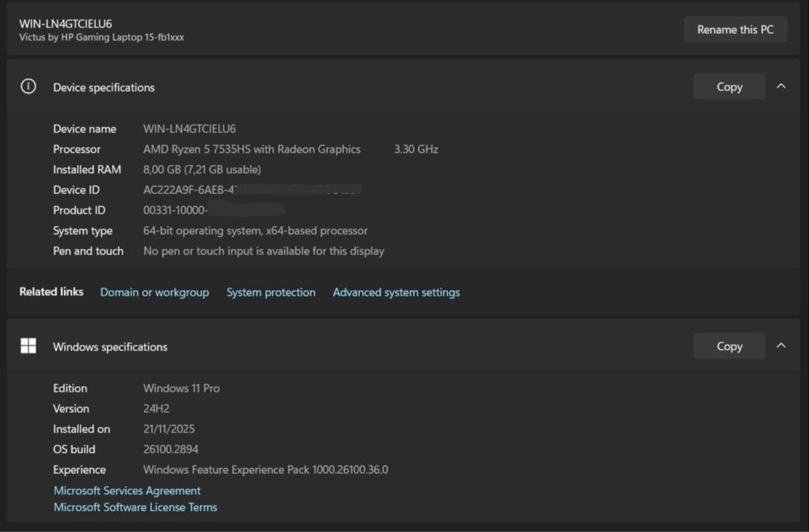Click PC name WIN-LN4GTCIELU6 at top
809x532 pixels.
(x=66, y=23)
